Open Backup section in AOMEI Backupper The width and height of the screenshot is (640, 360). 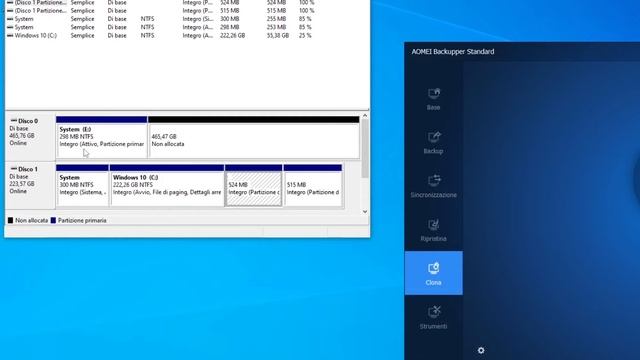433,142
